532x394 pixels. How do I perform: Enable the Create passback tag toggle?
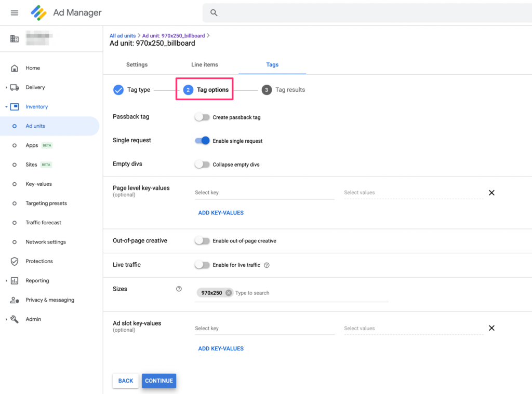[202, 117]
